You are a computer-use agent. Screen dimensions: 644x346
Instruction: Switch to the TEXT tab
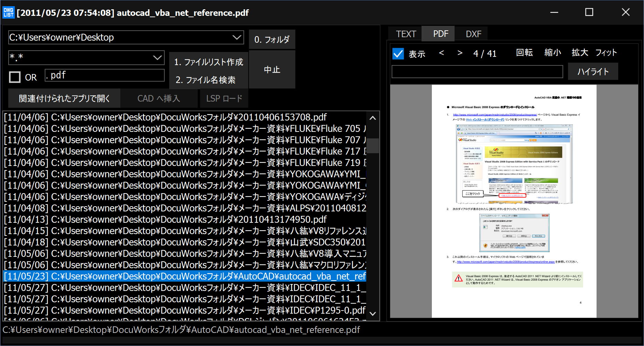click(x=406, y=34)
